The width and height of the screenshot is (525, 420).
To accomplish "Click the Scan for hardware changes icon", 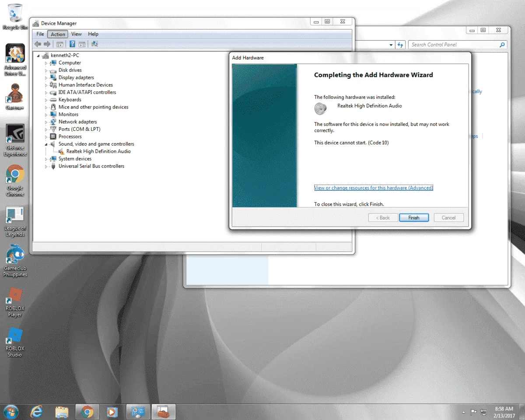I will click(95, 44).
